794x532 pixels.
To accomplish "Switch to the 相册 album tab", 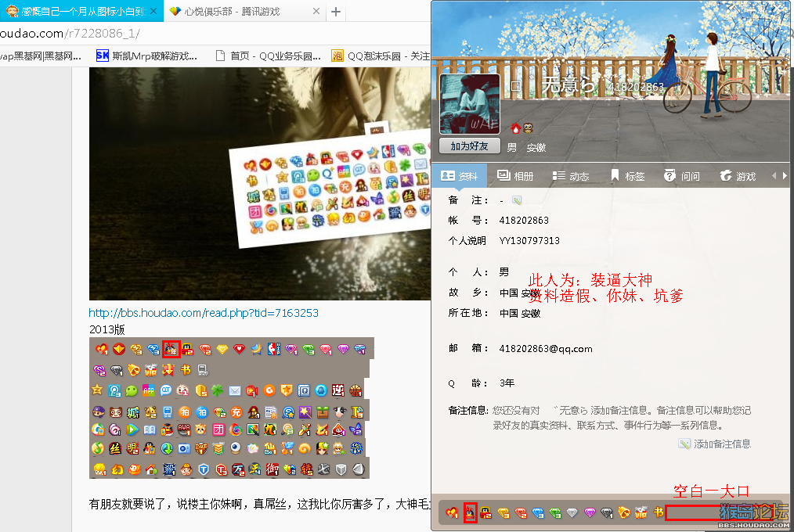I will pos(515,176).
